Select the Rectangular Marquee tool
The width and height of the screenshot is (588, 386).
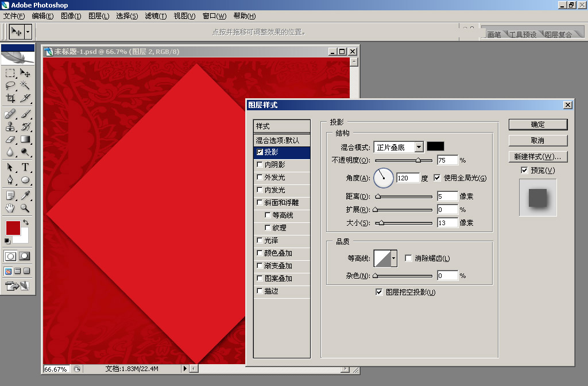10,73
